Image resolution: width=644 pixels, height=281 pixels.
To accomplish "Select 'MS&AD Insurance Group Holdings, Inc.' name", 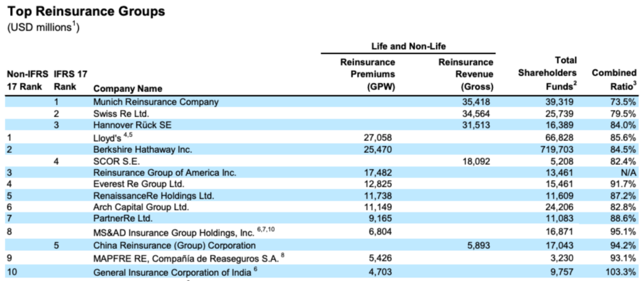I will point(174,233).
